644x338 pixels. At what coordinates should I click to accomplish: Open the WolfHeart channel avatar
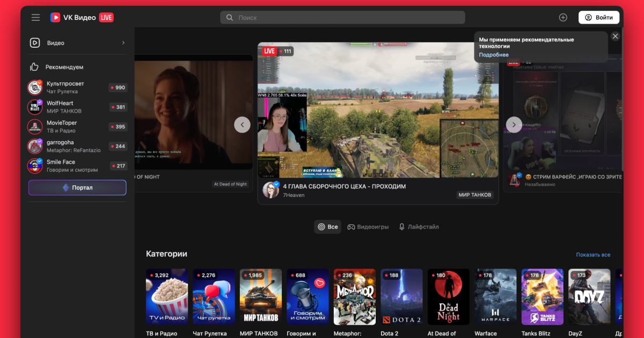tap(35, 107)
